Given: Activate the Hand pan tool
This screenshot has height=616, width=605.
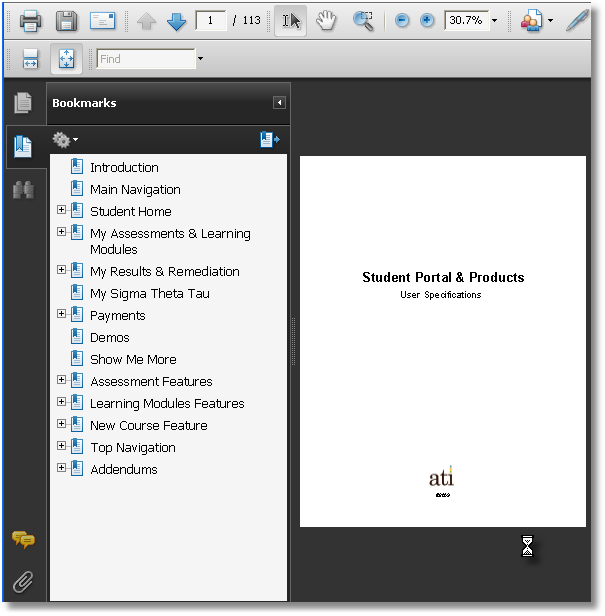Looking at the screenshot, I should coord(326,21).
